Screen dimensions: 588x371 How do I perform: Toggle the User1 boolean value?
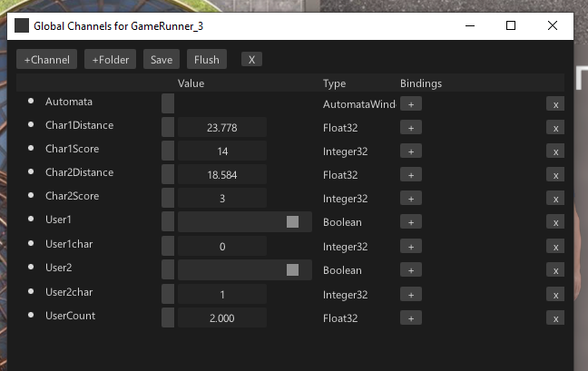pyautogui.click(x=292, y=221)
